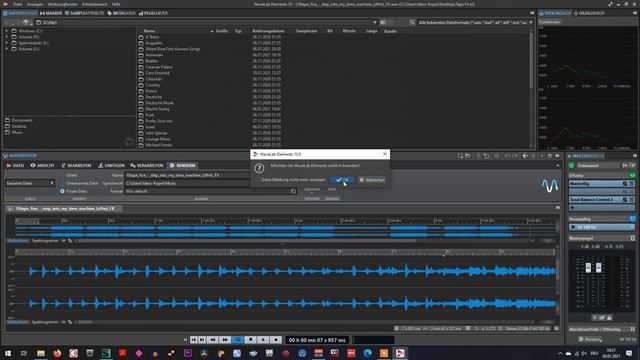Screen dimensions: 640x360
Task: Open the Hilfe menu
Action: coord(116,4)
